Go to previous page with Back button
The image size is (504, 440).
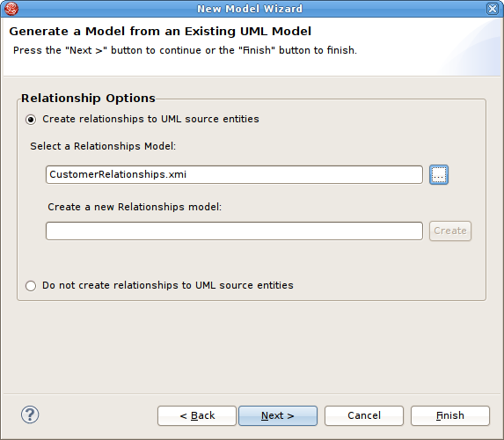coord(197,415)
